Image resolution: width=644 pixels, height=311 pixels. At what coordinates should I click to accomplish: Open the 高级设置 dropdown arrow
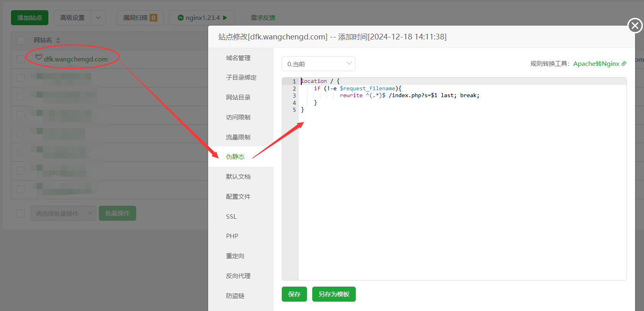pos(98,17)
